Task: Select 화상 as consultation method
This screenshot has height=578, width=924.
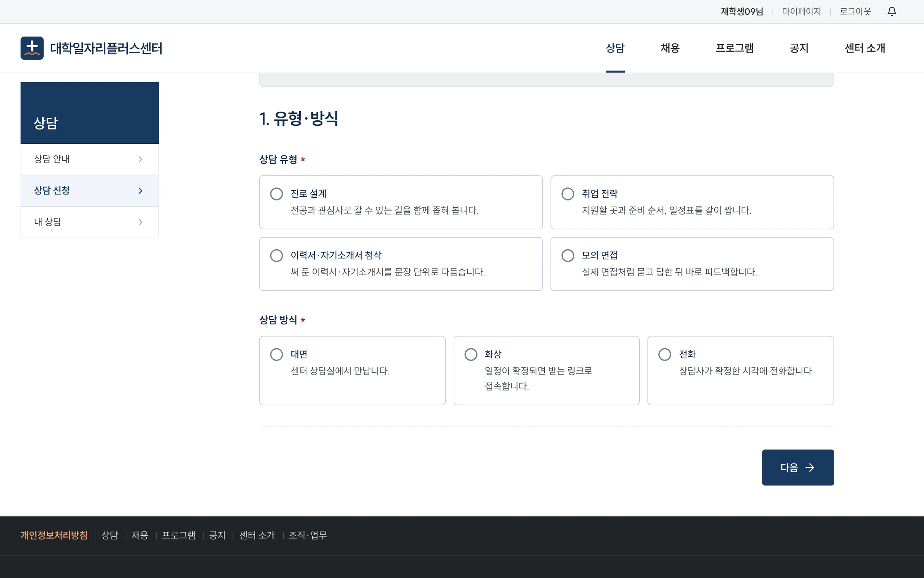Action: pyautogui.click(x=471, y=354)
